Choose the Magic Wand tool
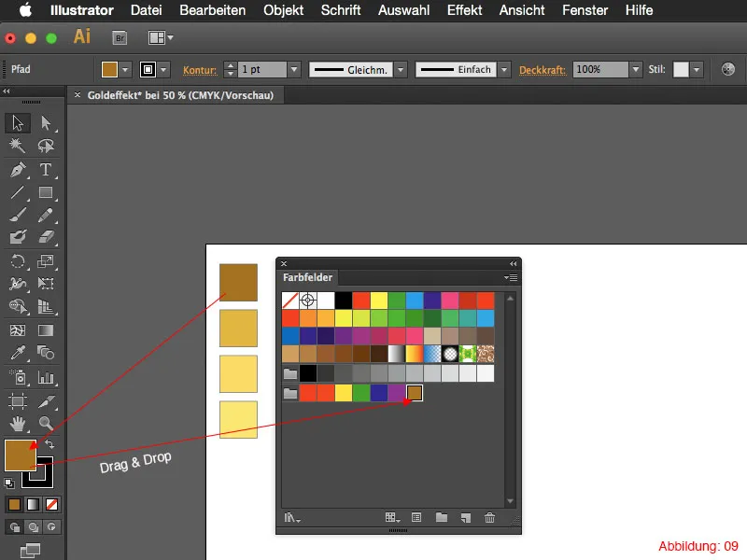The width and height of the screenshot is (747, 560). [18, 146]
